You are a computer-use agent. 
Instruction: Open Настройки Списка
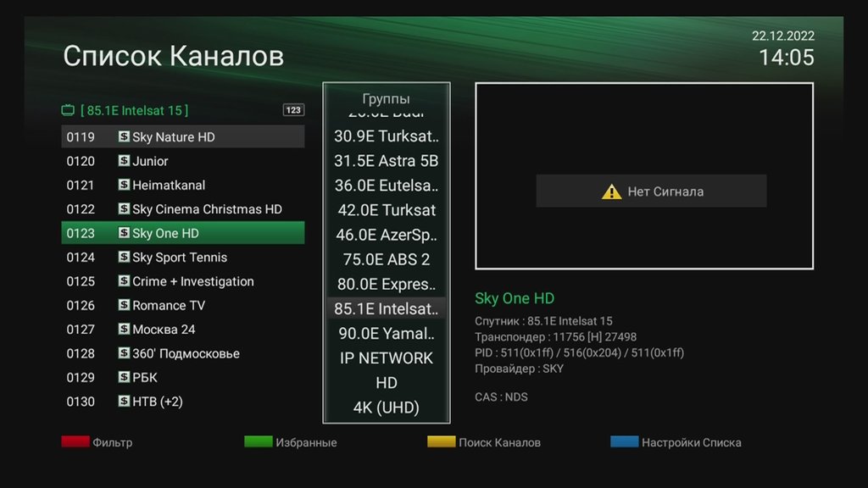coord(692,441)
